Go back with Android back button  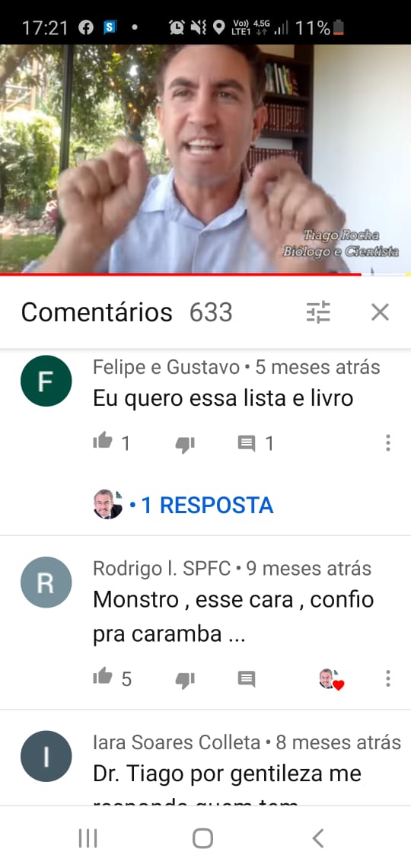pyautogui.click(x=318, y=838)
